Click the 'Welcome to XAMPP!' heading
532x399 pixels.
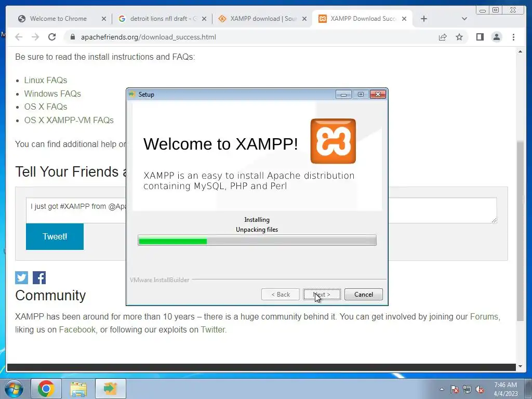[x=220, y=144]
